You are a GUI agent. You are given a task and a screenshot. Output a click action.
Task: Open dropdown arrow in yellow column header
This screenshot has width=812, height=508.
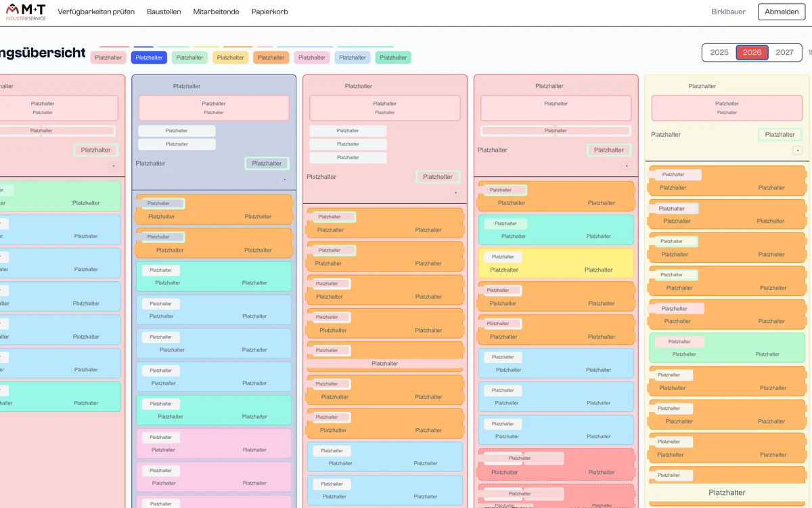[798, 150]
